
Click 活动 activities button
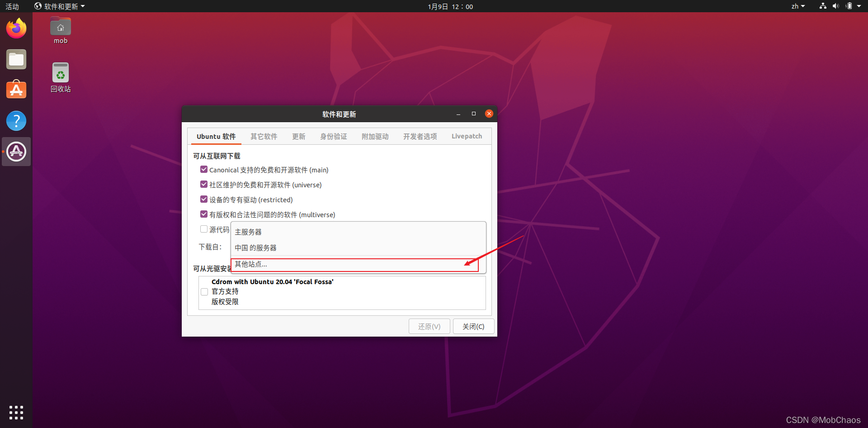[12, 6]
